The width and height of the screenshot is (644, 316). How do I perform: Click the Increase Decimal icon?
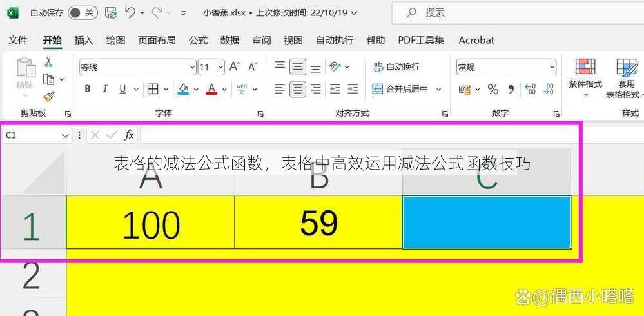[x=531, y=89]
